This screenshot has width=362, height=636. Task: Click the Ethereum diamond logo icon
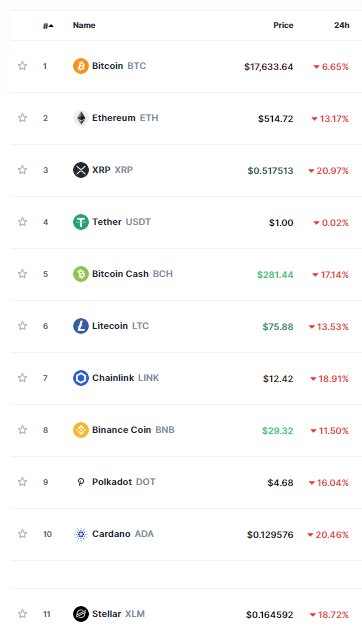point(81,118)
